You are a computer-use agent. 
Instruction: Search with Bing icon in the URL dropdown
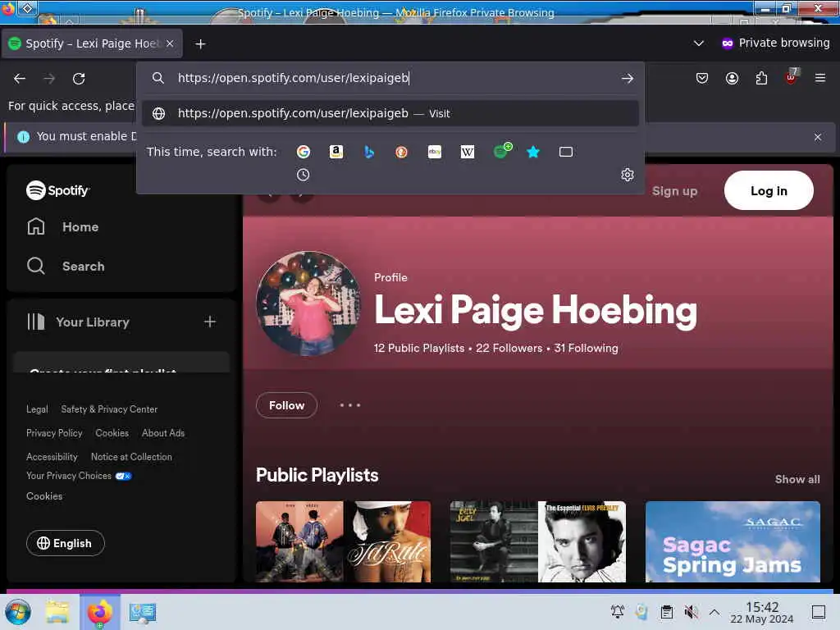[x=368, y=152]
